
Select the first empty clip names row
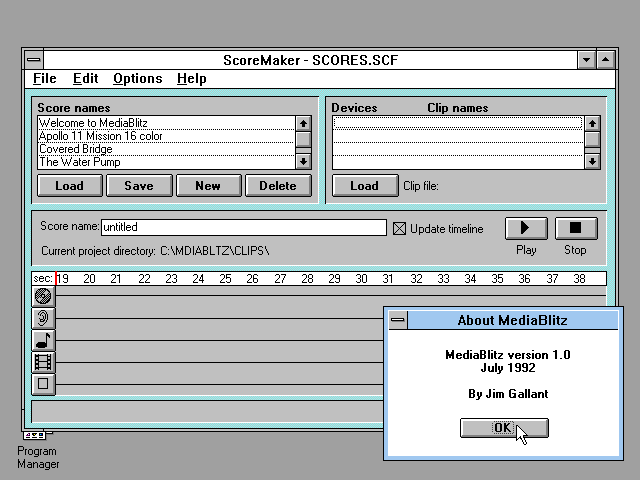pyautogui.click(x=458, y=123)
